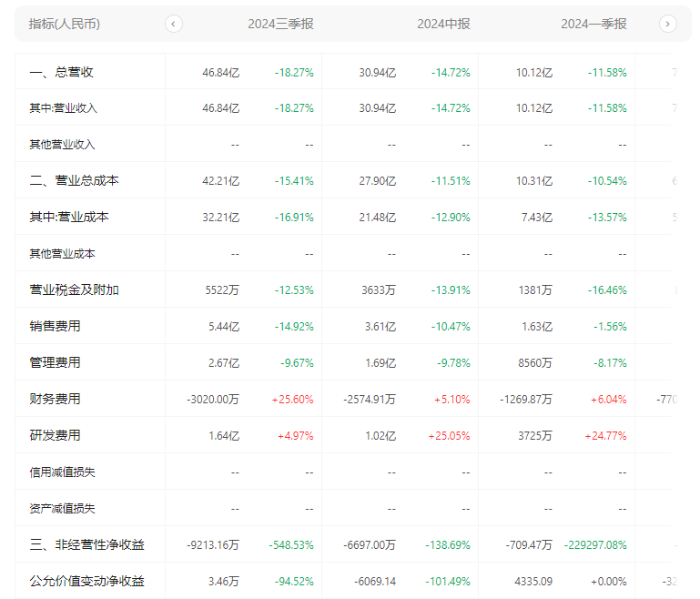
Task: Click the left arrow to show previous periods
Action: (x=174, y=24)
